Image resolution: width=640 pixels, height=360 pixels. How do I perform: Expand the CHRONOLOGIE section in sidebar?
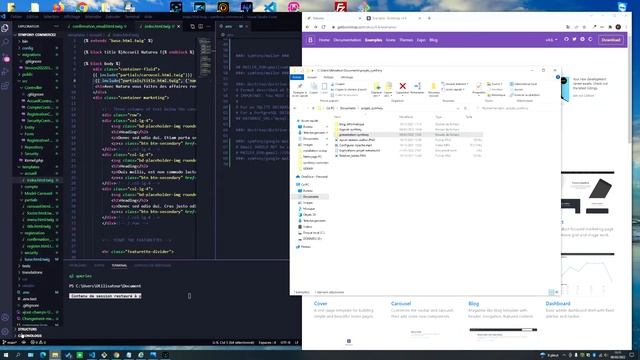[29, 336]
